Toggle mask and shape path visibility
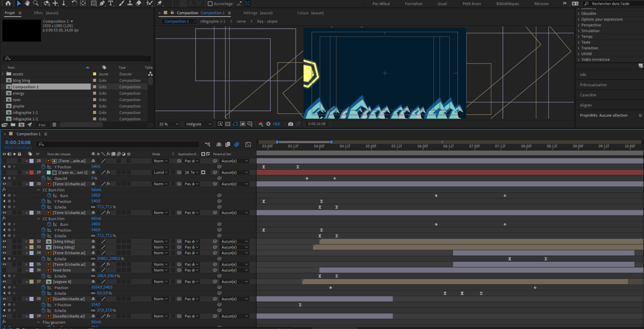Image resolution: width=644 pixels, height=329 pixels. coord(235,124)
